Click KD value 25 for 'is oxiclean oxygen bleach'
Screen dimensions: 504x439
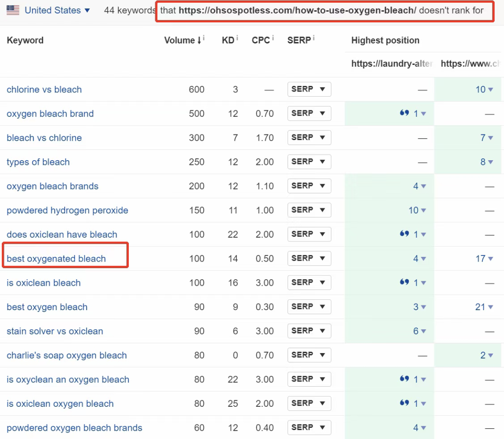tap(233, 404)
